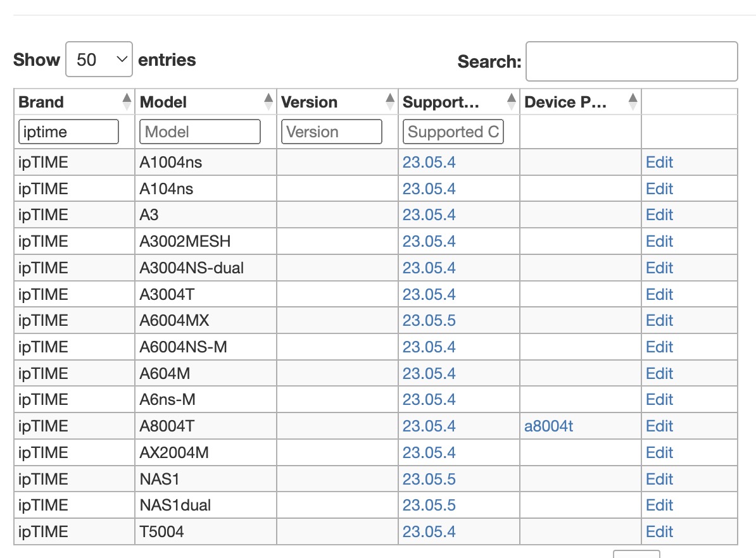Sort table by Model column arrows
Image resolution: width=756 pixels, height=558 pixels.
pos(269,102)
